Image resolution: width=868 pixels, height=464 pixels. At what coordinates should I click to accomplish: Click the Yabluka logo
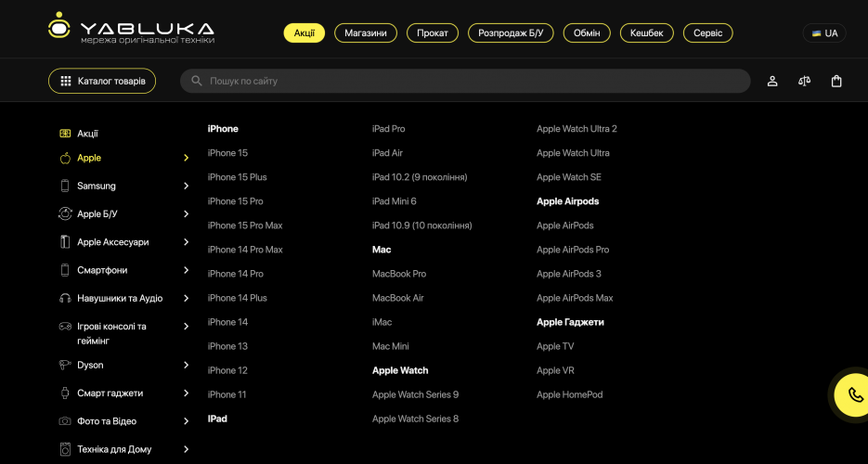point(131,28)
